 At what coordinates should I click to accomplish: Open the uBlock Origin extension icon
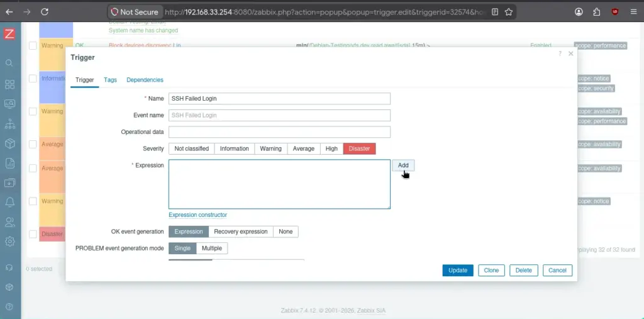click(x=615, y=12)
